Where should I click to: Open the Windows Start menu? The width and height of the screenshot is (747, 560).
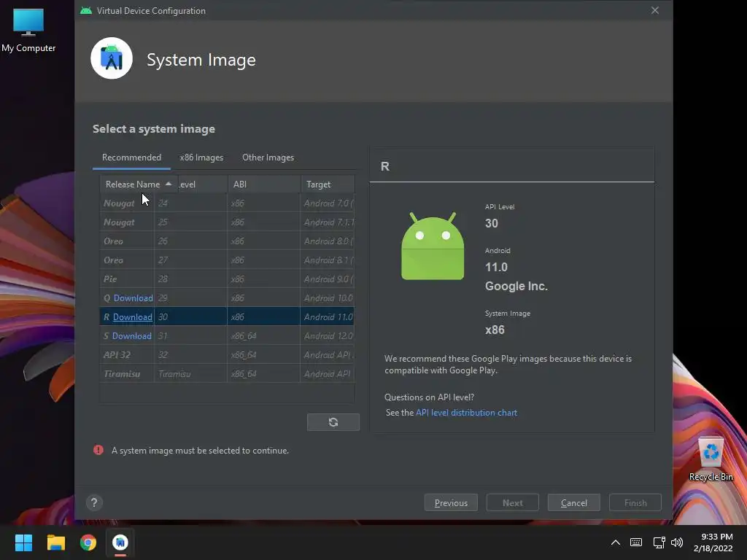pyautogui.click(x=23, y=542)
